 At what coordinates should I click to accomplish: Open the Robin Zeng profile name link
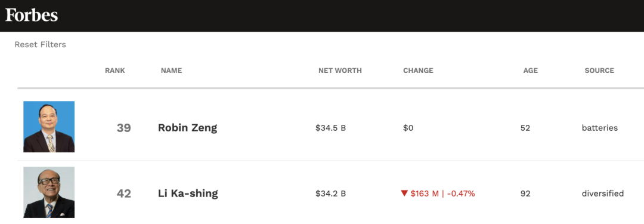click(x=188, y=128)
